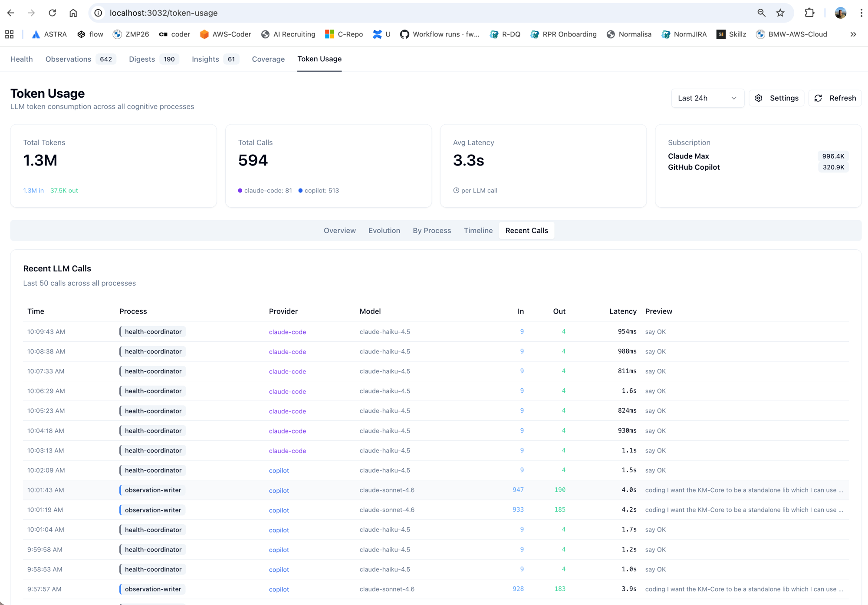Open the U bookmark
Image resolution: width=868 pixels, height=605 pixels.
(382, 34)
